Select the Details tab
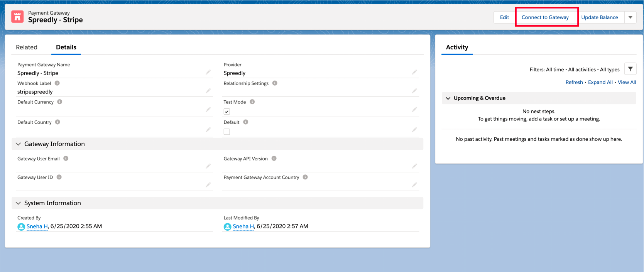This screenshot has width=644, height=272. tap(66, 47)
